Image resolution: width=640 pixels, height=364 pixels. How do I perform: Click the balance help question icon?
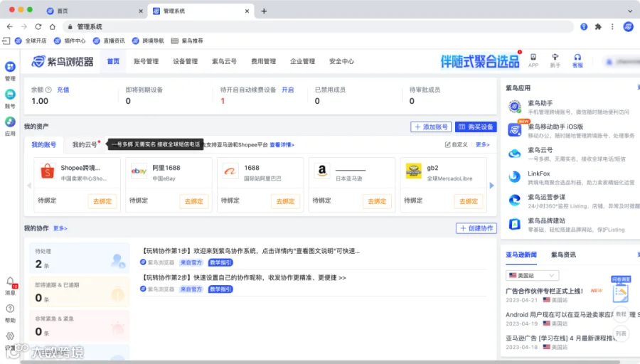click(x=48, y=90)
